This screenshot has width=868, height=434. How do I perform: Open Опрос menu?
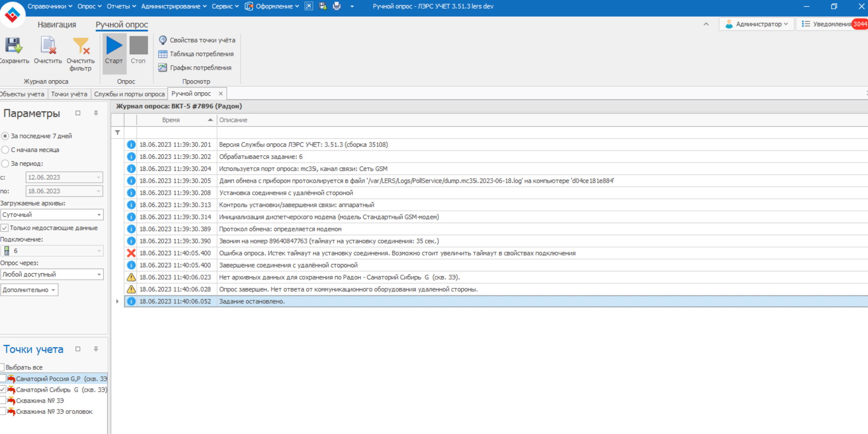click(x=89, y=6)
